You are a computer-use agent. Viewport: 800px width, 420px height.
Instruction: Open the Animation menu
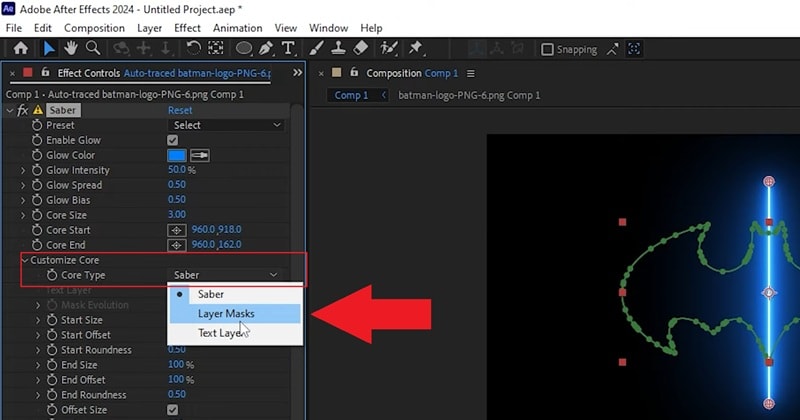pos(238,28)
